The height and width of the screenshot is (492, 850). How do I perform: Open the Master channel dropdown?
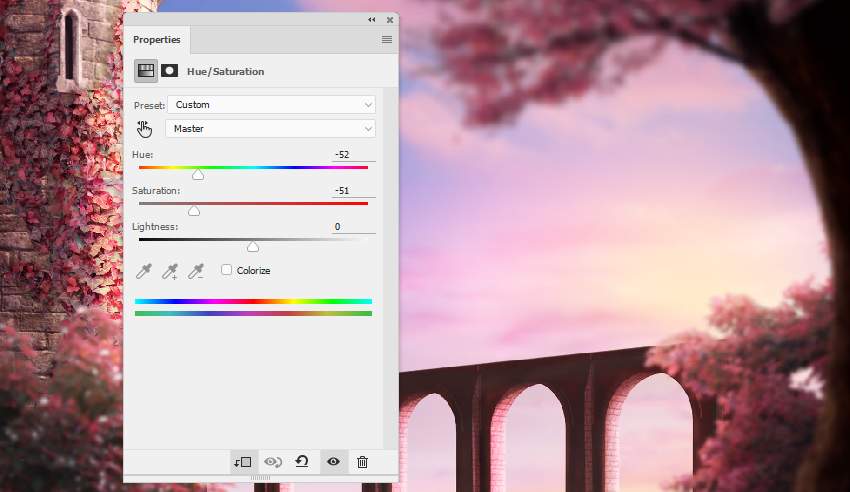(x=270, y=128)
